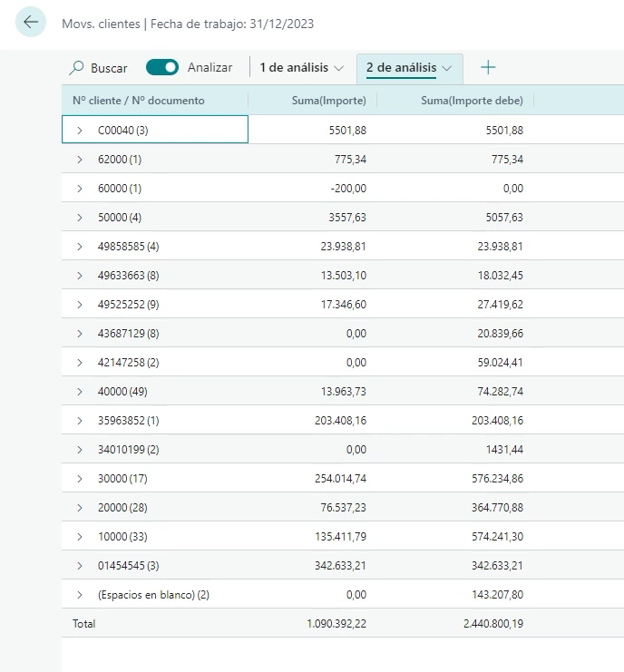Sort by Suma(Importe debe) column header
This screenshot has width=624, height=672.
tap(472, 101)
